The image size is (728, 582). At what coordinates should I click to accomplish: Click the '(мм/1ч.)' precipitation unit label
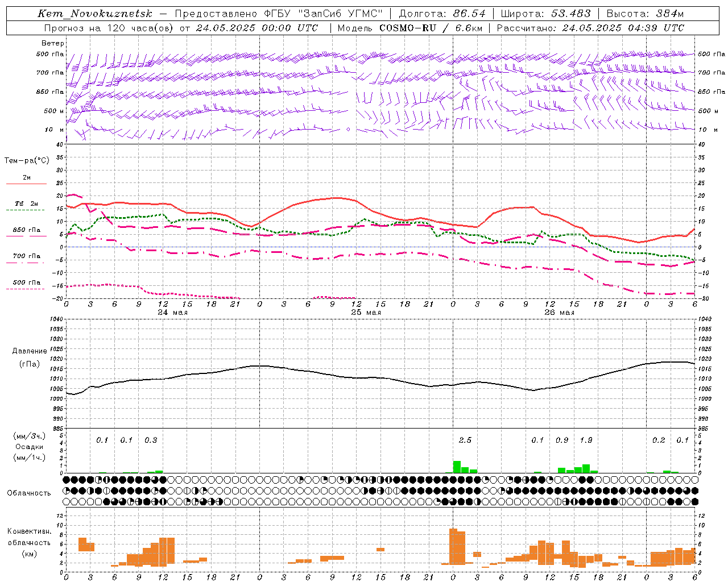(30, 458)
